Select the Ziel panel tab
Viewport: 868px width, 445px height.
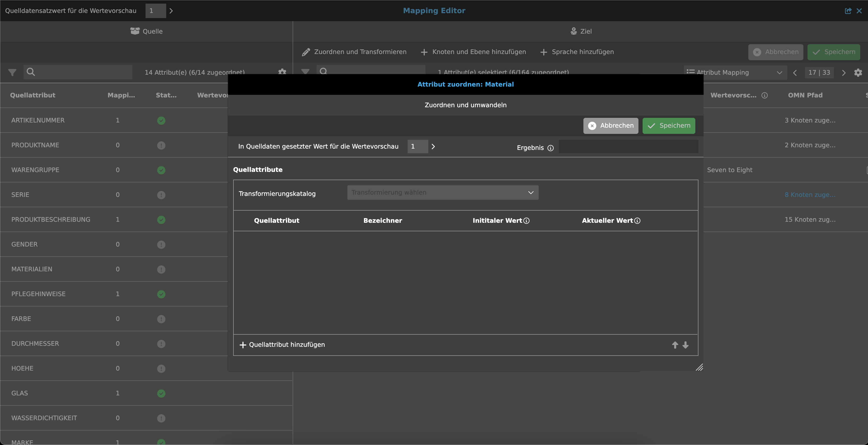tap(581, 31)
